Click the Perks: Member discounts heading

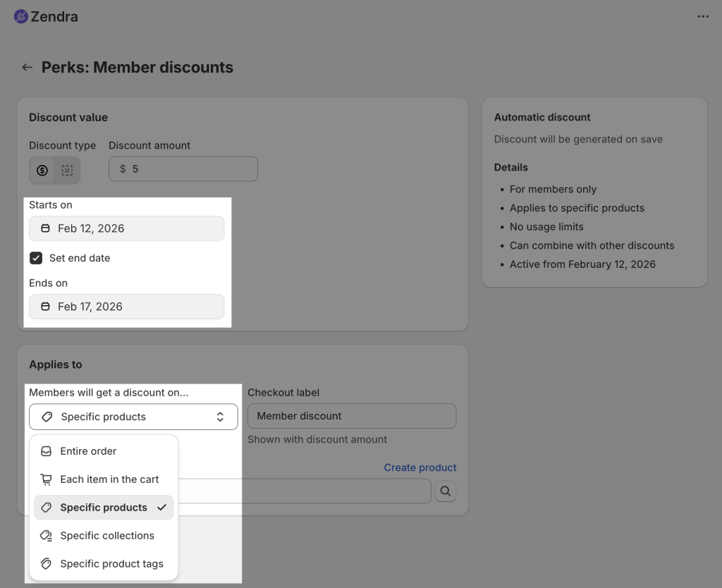point(137,67)
